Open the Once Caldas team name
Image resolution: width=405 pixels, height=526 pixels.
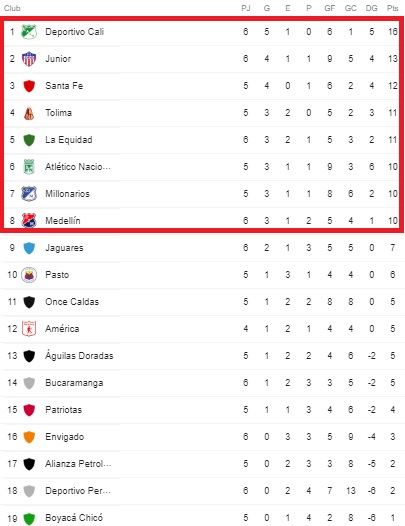coord(72,302)
